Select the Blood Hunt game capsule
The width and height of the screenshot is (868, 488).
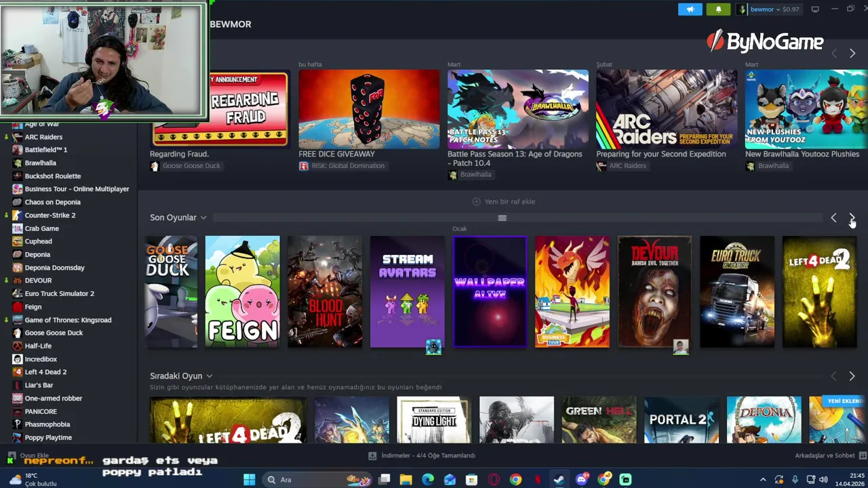click(x=325, y=291)
